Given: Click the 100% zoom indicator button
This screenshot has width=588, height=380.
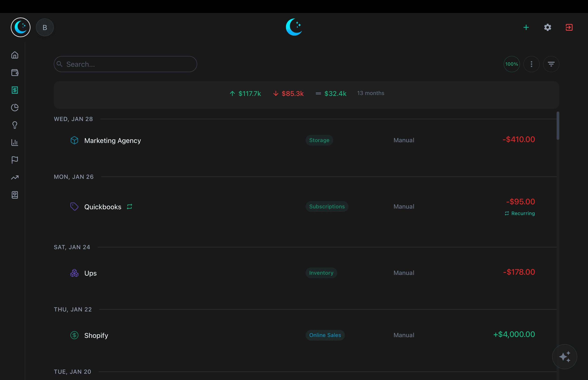Looking at the screenshot, I should (512, 64).
